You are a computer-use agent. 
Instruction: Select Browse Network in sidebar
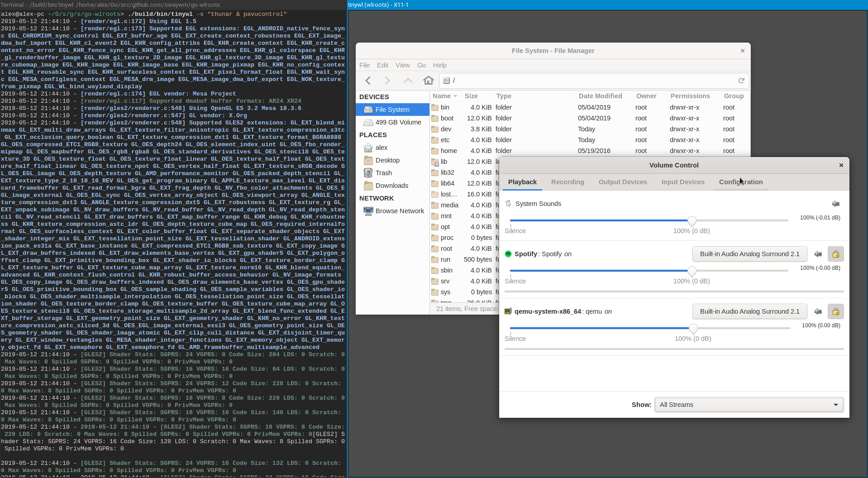pyautogui.click(x=392, y=211)
